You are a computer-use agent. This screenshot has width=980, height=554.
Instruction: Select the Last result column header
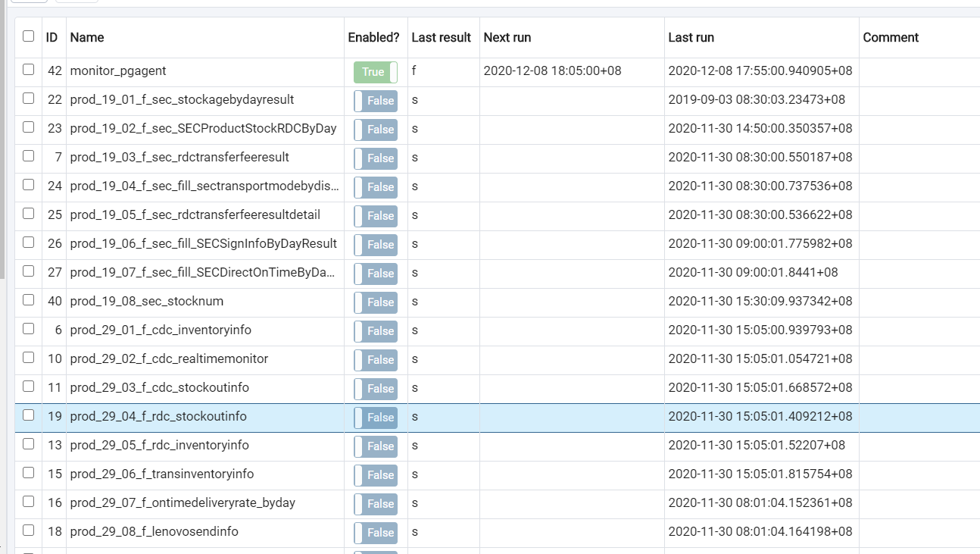441,37
